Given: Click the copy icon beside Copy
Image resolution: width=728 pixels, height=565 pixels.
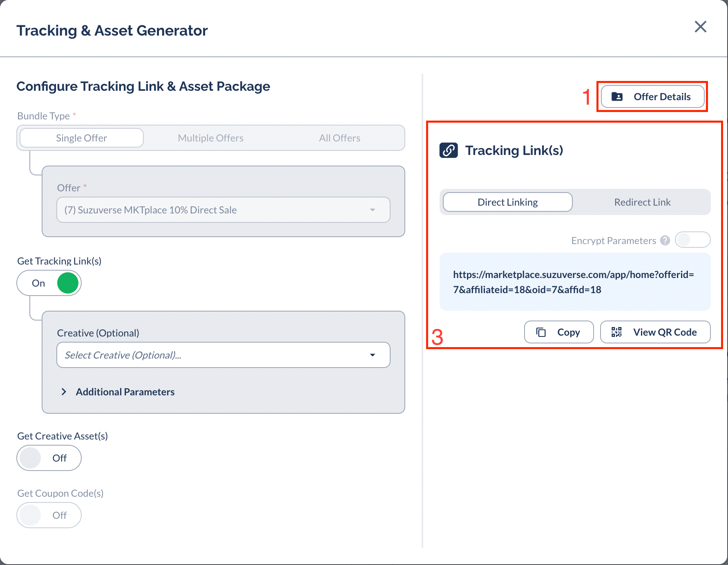Looking at the screenshot, I should coord(541,332).
